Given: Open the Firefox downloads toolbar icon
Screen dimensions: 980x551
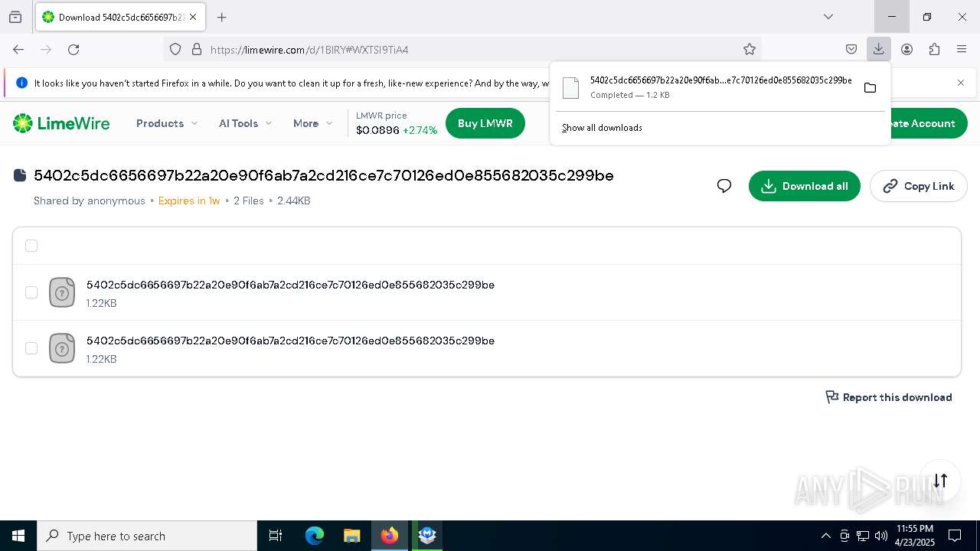Looking at the screenshot, I should 878,49.
